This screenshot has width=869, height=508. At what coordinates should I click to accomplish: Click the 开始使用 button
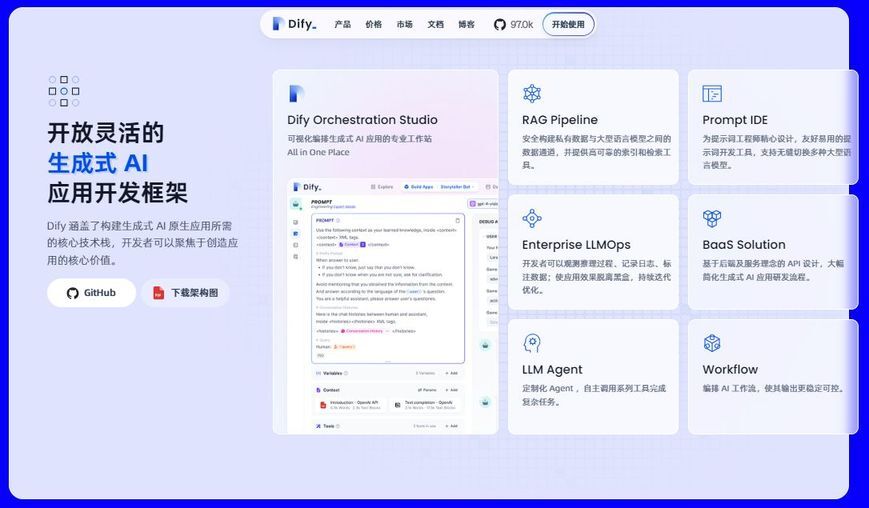(x=568, y=24)
